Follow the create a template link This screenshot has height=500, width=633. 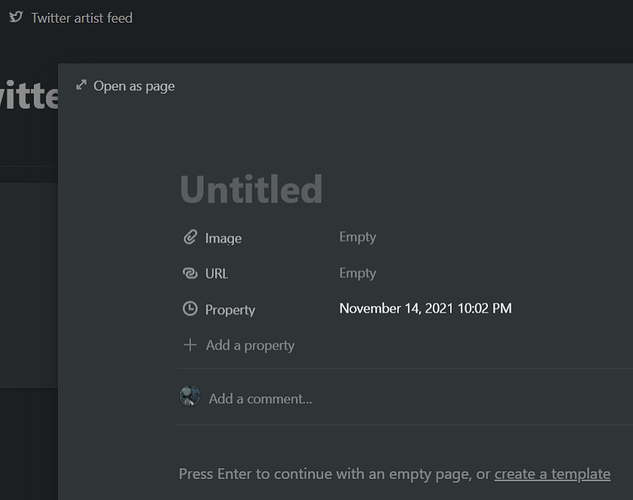pos(552,474)
